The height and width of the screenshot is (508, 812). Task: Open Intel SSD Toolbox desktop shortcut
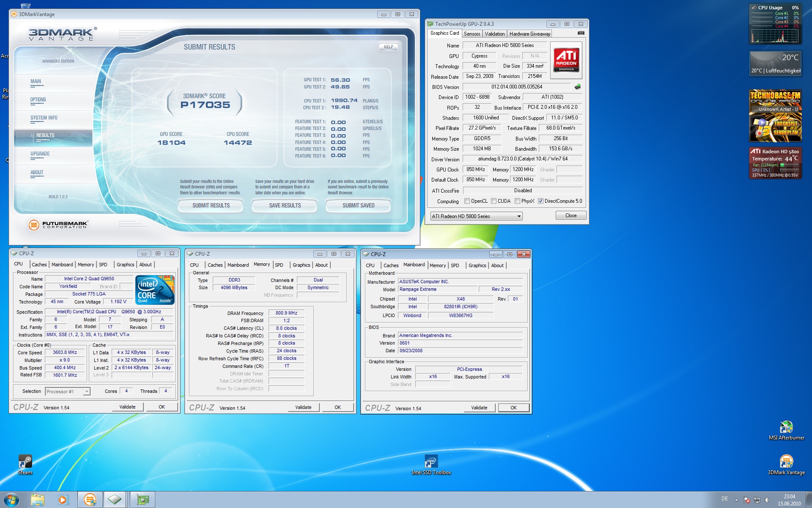tap(431, 464)
